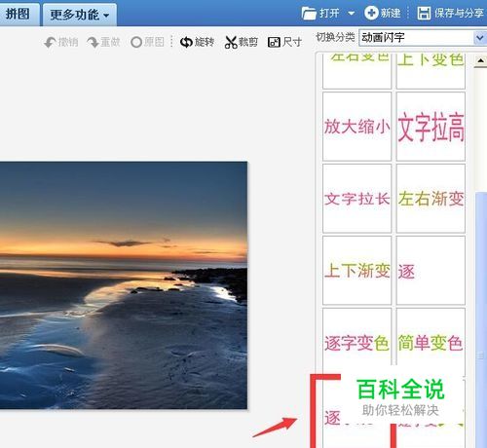Expand the 更多功能 dropdown tab
Image resolution: width=487 pixels, height=448 pixels.
click(80, 15)
